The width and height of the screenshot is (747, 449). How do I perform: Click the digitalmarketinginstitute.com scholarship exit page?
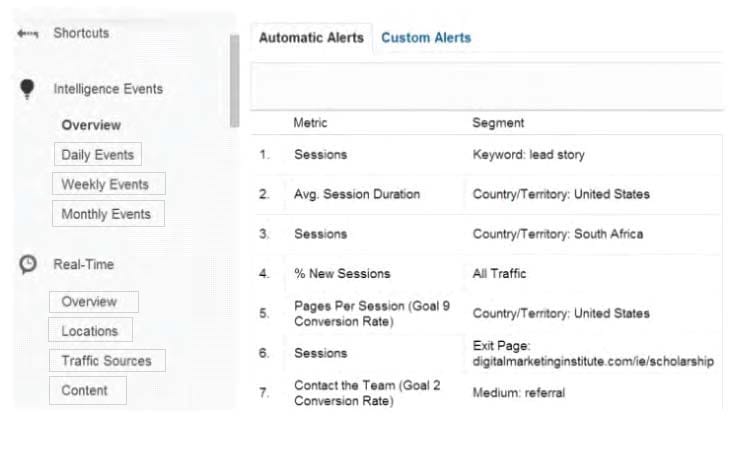click(x=593, y=361)
